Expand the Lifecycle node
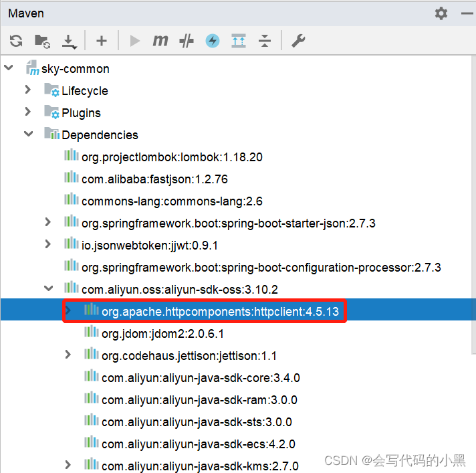Viewport: 476px width, 473px height. pyautogui.click(x=28, y=89)
